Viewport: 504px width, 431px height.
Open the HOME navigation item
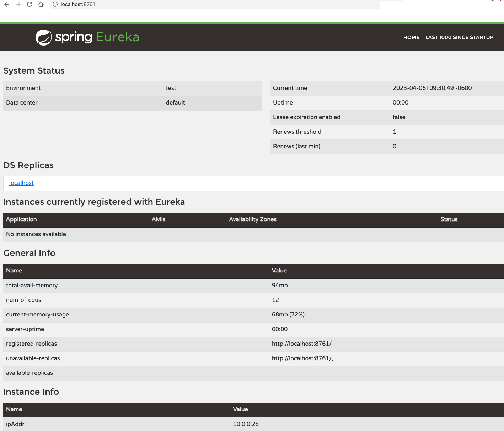[x=411, y=37]
